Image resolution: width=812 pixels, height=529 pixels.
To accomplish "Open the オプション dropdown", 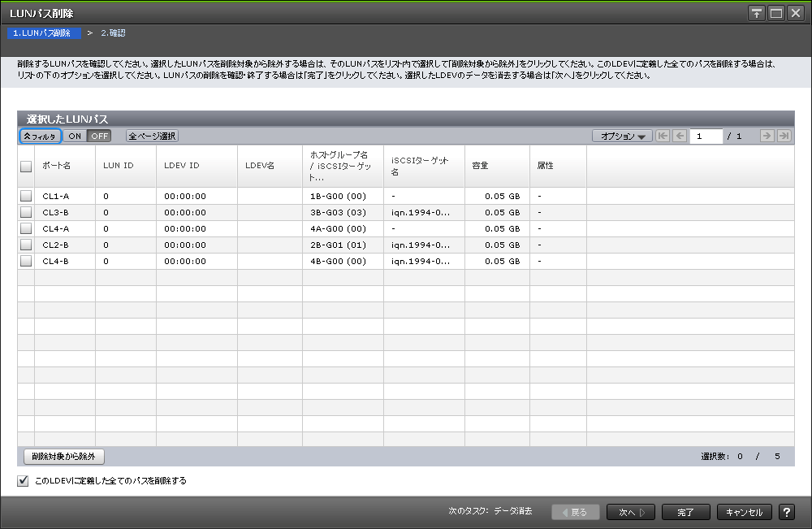I will (622, 137).
